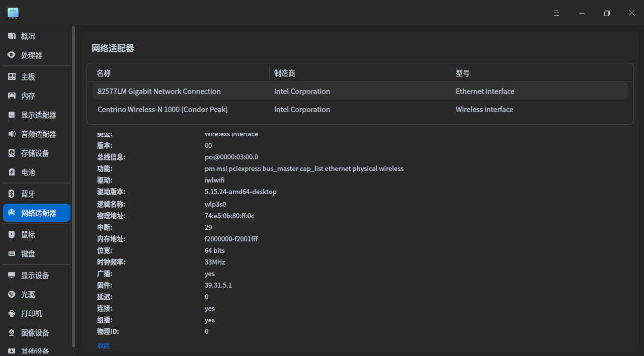
Task: Click the device manager app icon in title bar
Action: 13,13
